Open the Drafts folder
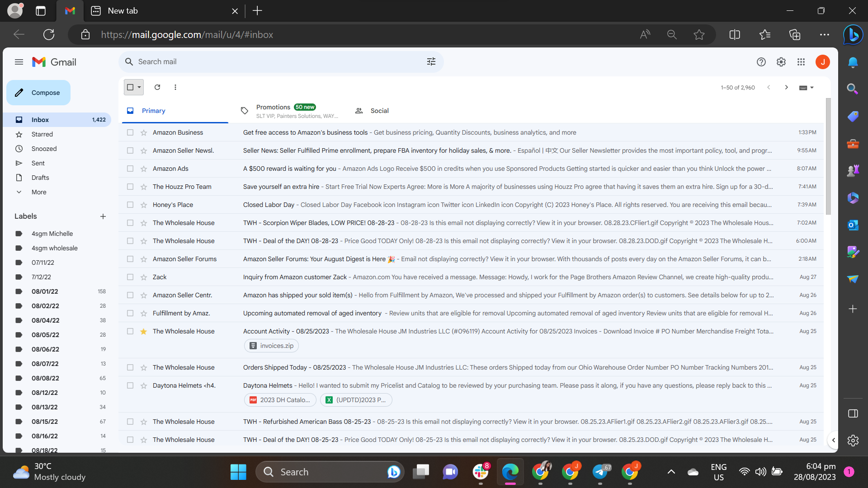The width and height of the screenshot is (868, 488). coord(57,178)
